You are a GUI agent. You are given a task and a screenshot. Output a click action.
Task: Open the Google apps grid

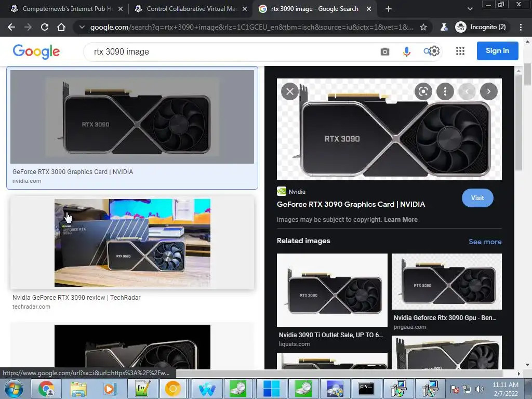460,51
